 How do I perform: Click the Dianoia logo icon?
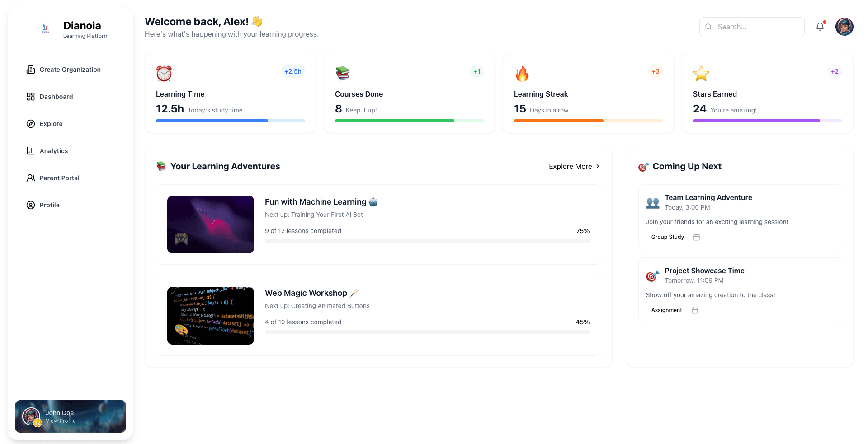click(x=45, y=28)
